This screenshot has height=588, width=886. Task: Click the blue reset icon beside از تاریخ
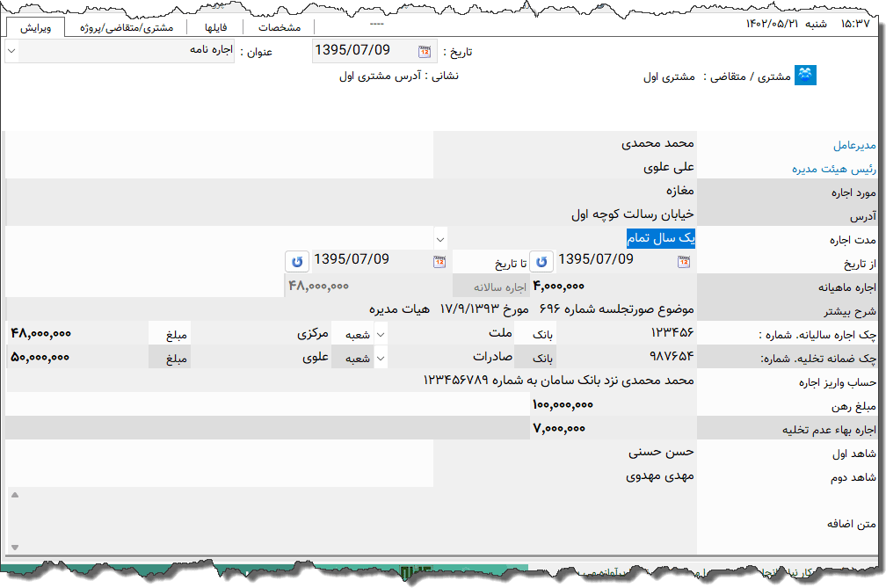[541, 261]
